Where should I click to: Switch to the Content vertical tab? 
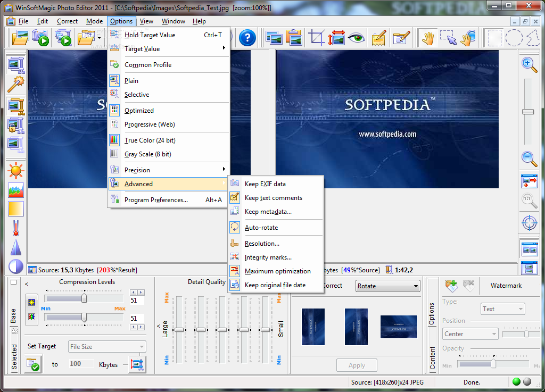432,358
